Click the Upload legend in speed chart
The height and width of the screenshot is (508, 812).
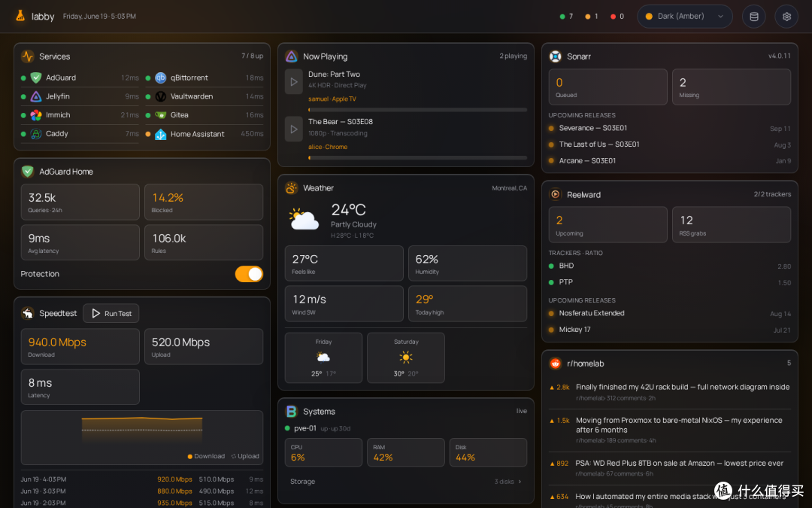pos(245,456)
